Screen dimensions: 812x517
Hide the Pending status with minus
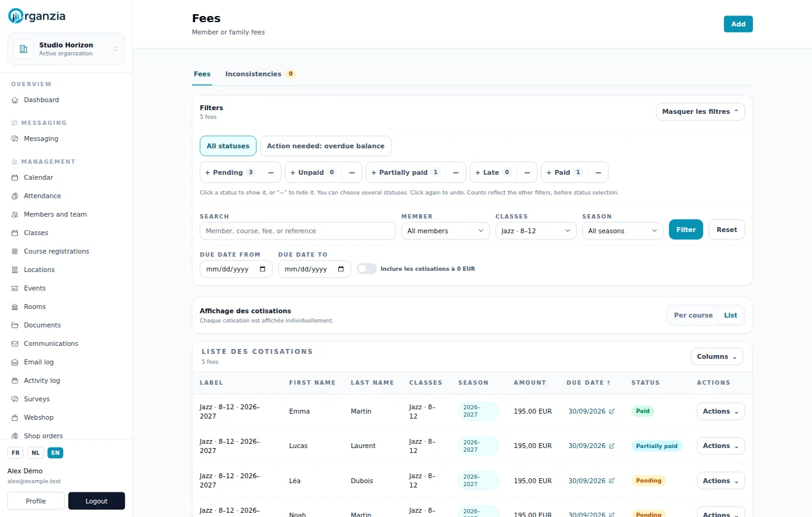pos(271,172)
